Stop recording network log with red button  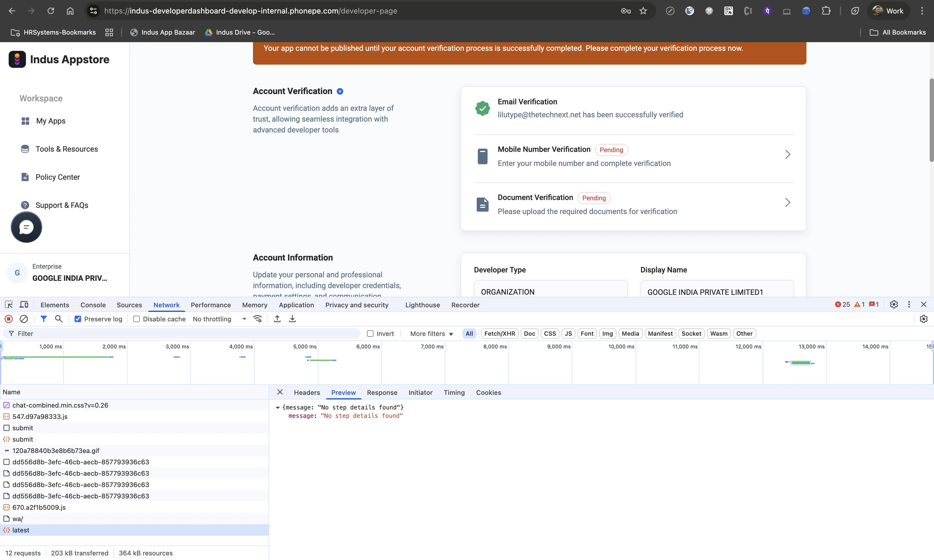click(9, 319)
